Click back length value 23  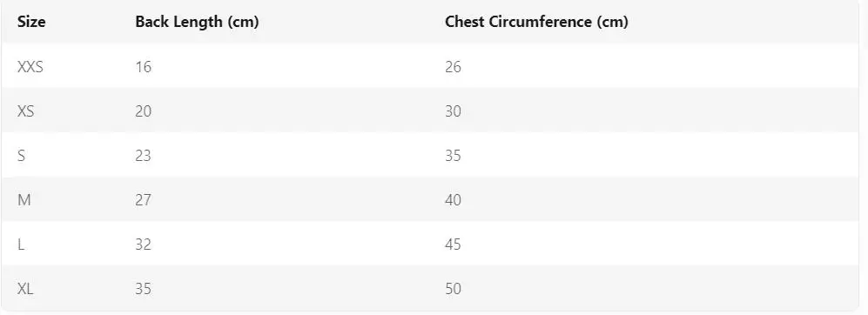coord(144,156)
